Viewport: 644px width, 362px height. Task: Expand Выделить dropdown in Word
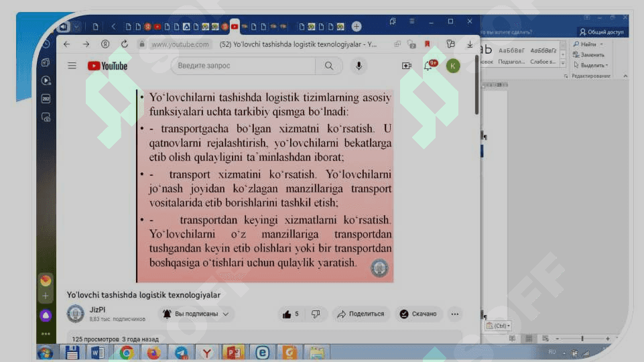pyautogui.click(x=591, y=65)
